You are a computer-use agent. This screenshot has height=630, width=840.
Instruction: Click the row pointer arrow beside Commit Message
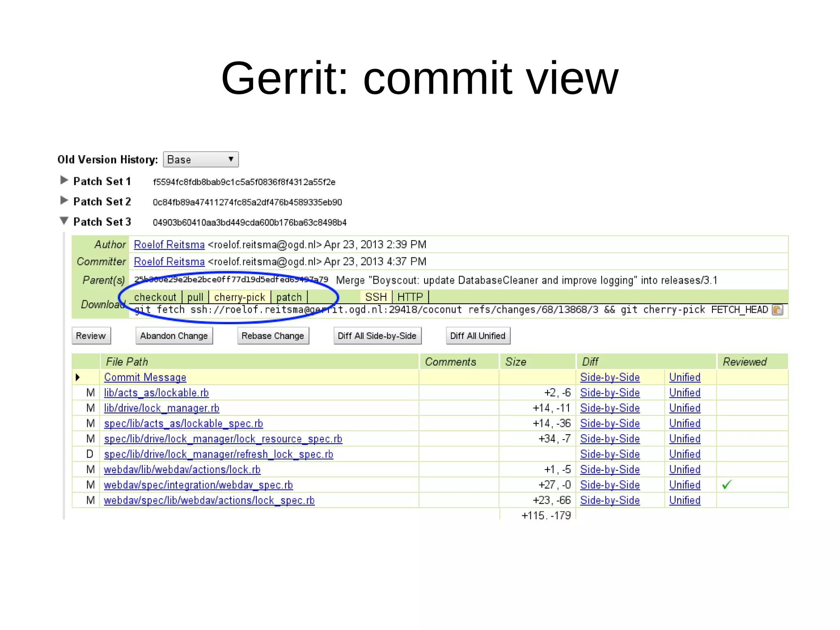(78, 377)
